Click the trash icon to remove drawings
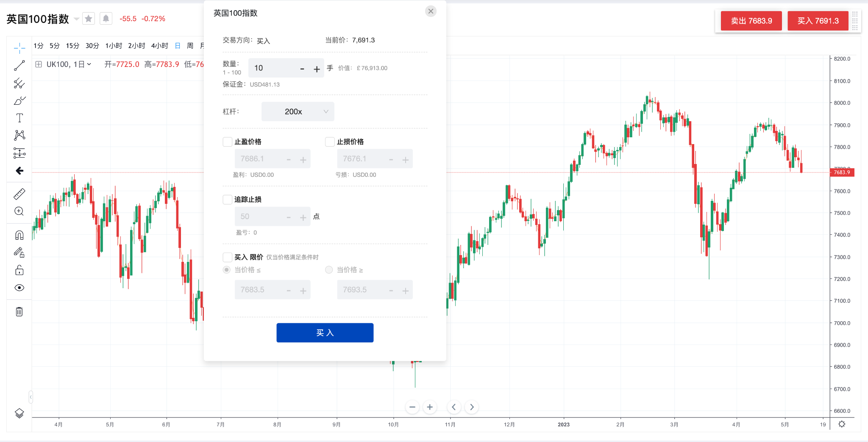This screenshot has height=442, width=868. coord(19,312)
